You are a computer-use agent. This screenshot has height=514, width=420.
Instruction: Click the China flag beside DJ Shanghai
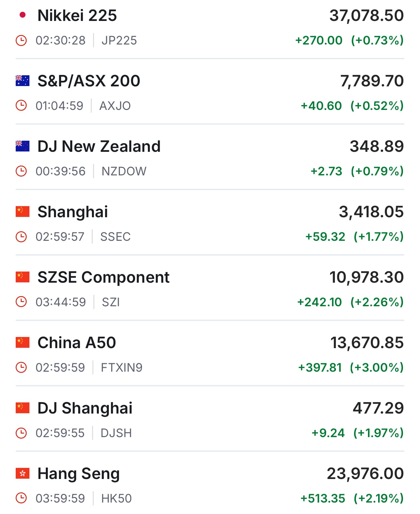coord(23,408)
